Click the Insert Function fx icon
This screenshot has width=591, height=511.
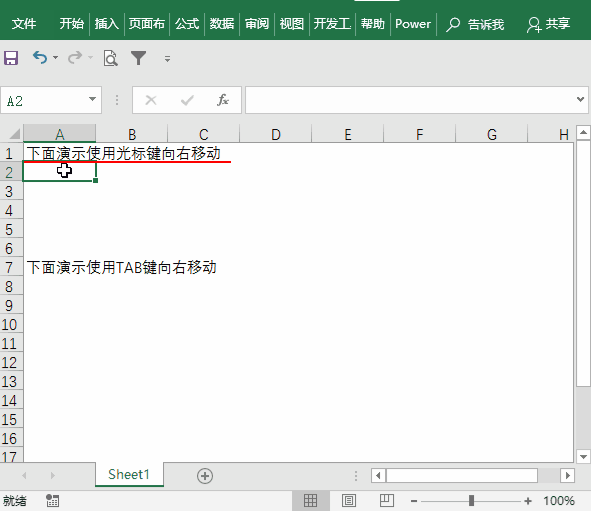(223, 100)
